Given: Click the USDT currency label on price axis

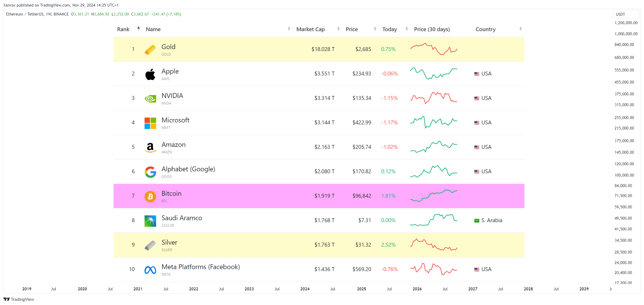Looking at the screenshot, I should [x=620, y=14].
